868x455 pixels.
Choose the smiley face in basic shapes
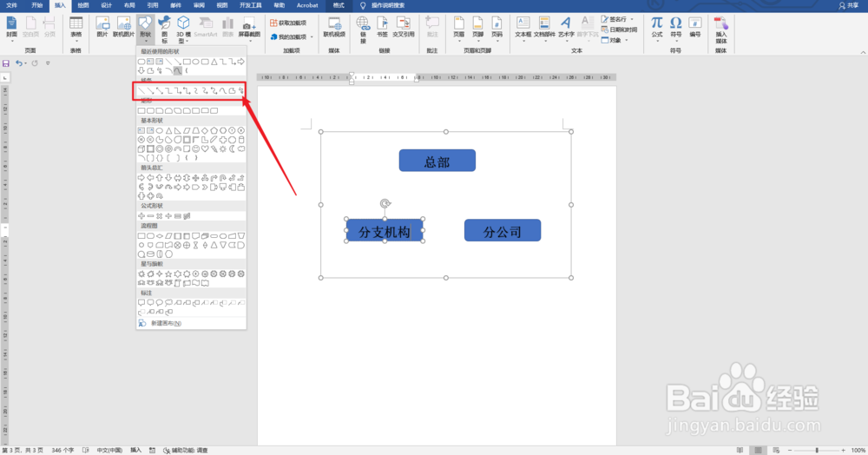[x=196, y=148]
